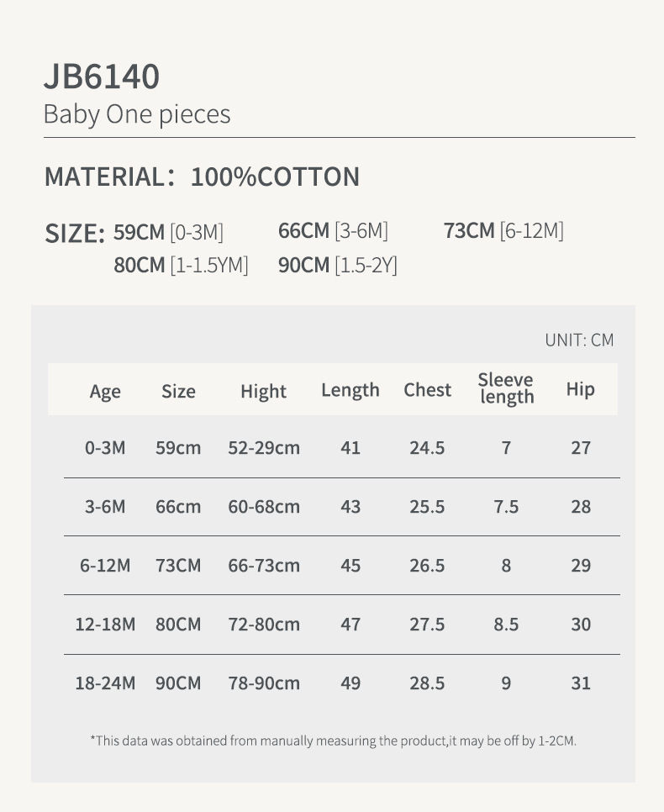Click the Hight column header

(x=264, y=392)
